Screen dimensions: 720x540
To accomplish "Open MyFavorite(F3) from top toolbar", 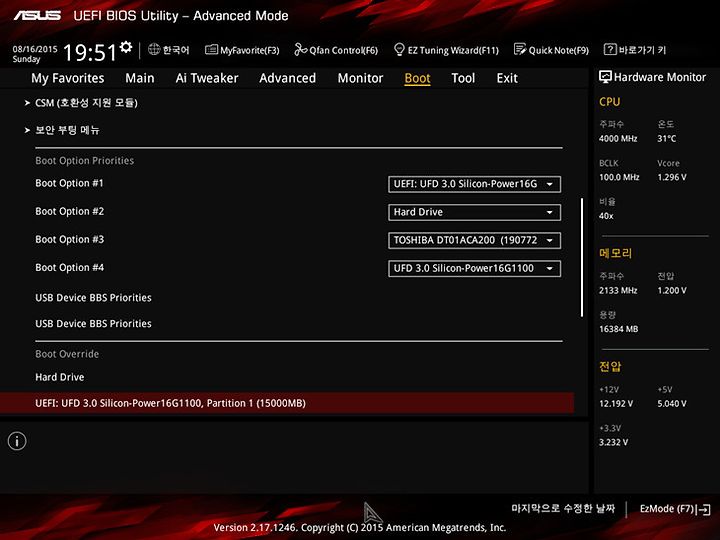I will click(242, 50).
